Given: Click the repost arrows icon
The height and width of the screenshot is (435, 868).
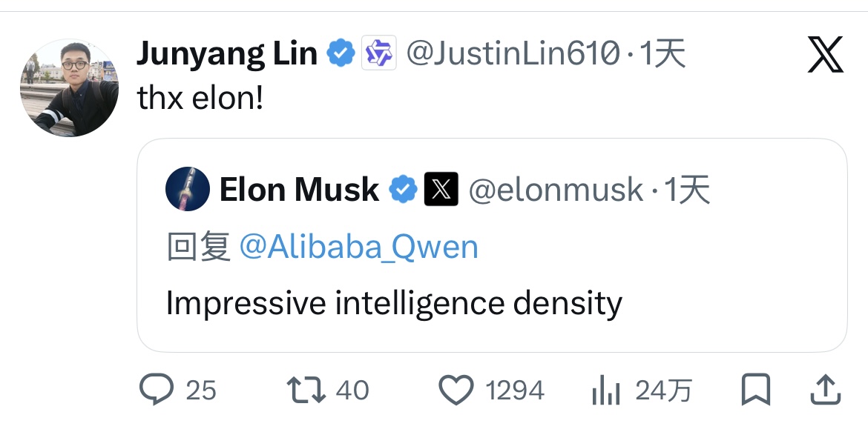Looking at the screenshot, I should point(306,390).
